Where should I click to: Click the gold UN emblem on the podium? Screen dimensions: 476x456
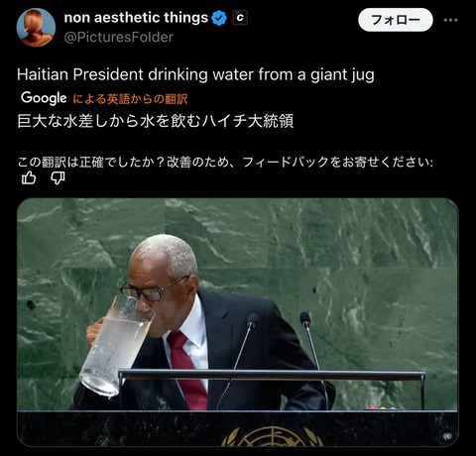point(272,436)
